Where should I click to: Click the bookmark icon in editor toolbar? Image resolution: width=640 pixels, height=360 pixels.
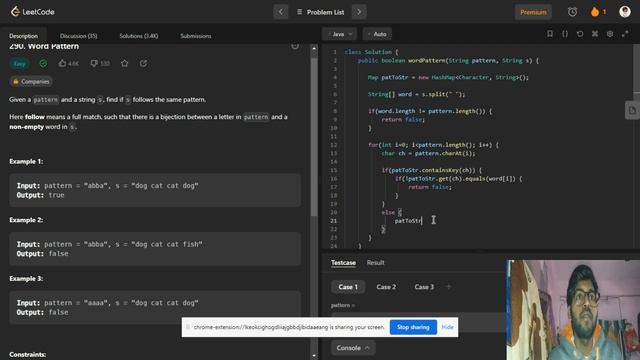(x=550, y=34)
